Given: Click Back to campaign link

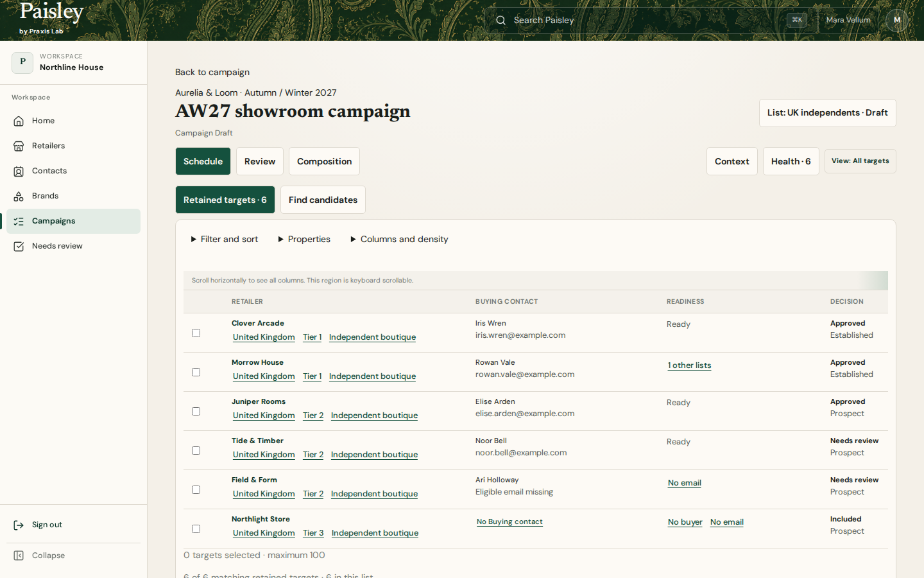Looking at the screenshot, I should (x=212, y=72).
